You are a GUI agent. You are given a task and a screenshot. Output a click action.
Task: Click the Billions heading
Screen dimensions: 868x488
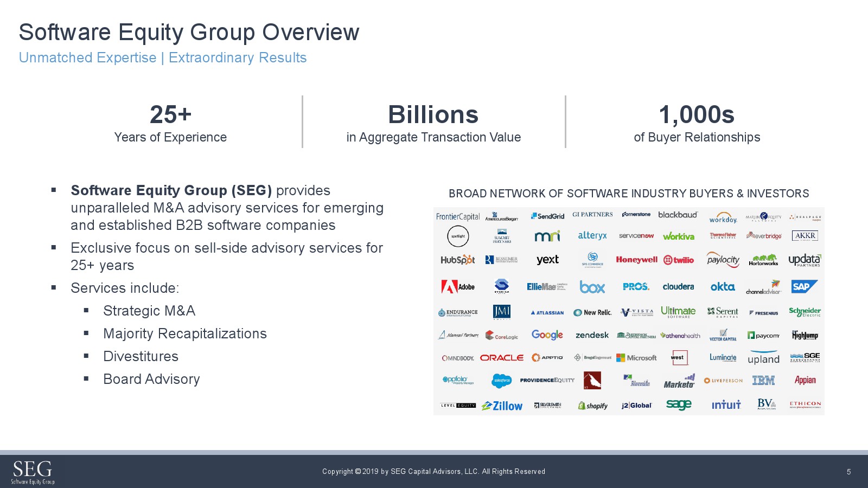[433, 114]
